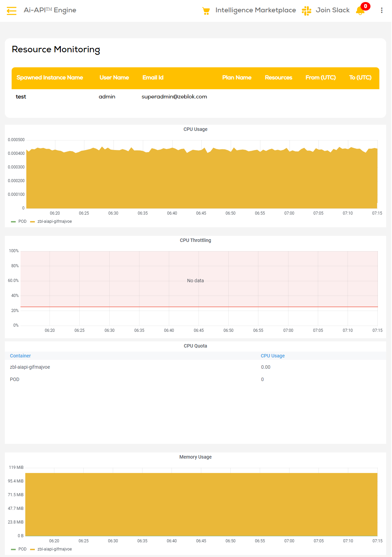The width and height of the screenshot is (392, 557).
Task: Click the Join Slack link
Action: click(332, 10)
